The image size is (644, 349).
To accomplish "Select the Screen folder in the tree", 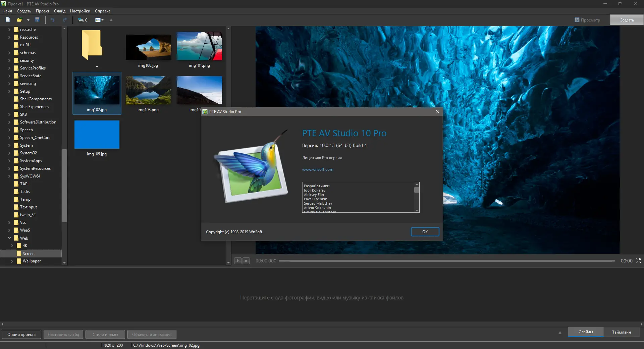I will (31, 253).
